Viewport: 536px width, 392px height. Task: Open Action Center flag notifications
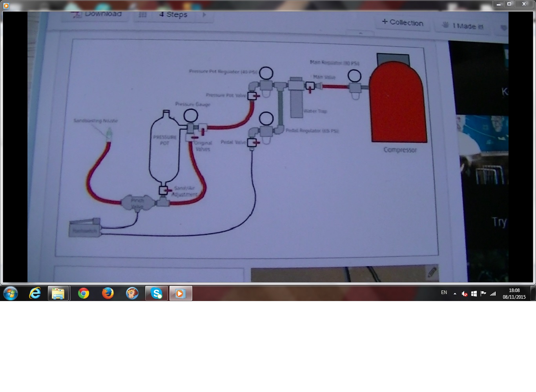pyautogui.click(x=483, y=293)
